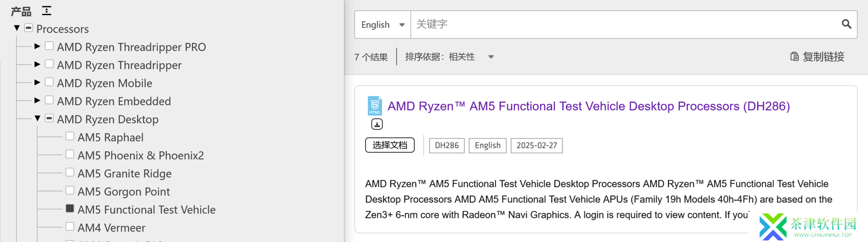Expand the AMD Ryzen Mobile node
This screenshot has width=868, height=242.
pyautogui.click(x=37, y=82)
